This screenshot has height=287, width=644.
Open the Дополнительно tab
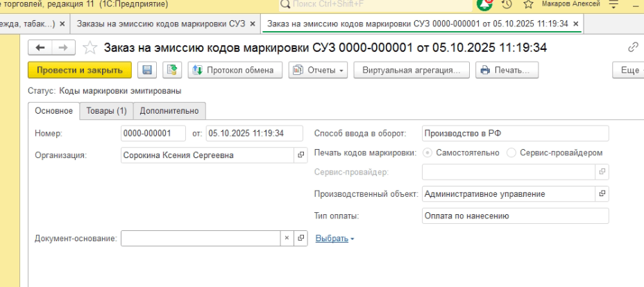tap(169, 111)
